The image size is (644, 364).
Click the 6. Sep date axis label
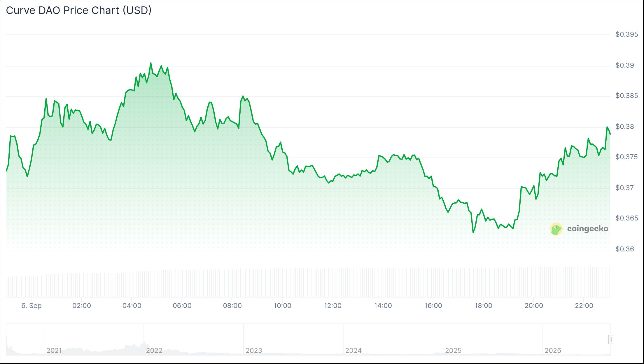click(32, 306)
